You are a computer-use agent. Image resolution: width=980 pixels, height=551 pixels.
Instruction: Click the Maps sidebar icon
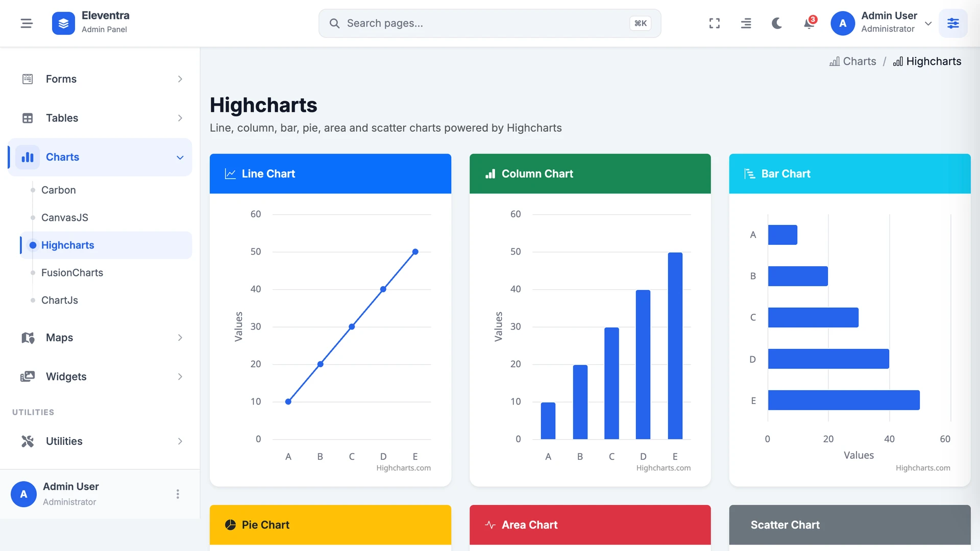(x=28, y=338)
